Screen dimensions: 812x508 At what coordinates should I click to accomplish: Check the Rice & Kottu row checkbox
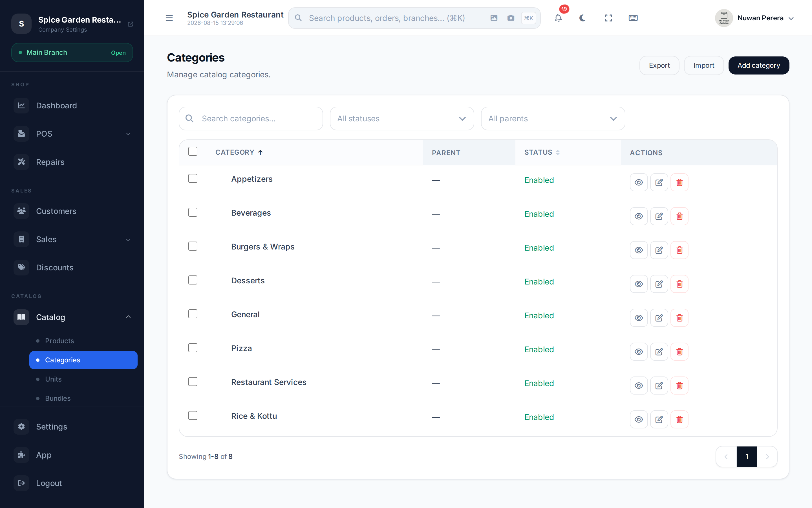tap(193, 416)
